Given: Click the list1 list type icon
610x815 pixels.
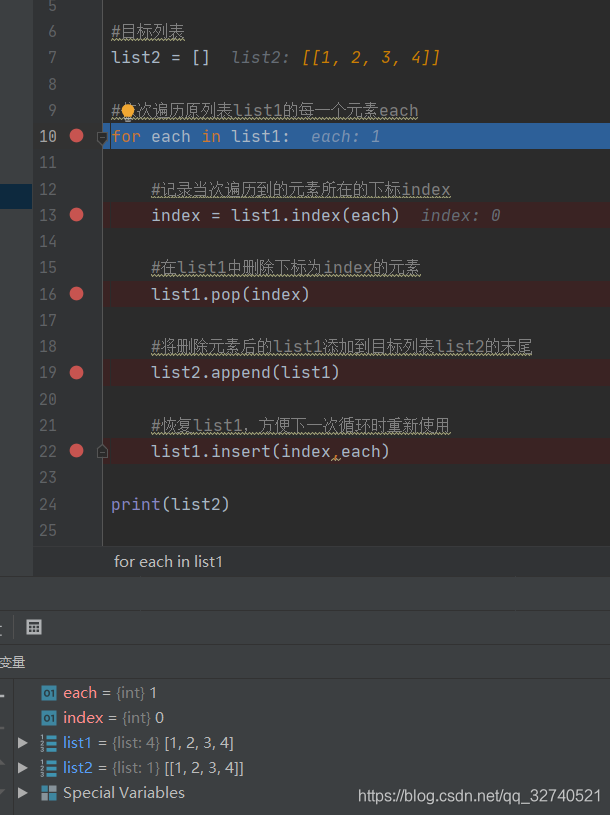Looking at the screenshot, I should [x=48, y=743].
